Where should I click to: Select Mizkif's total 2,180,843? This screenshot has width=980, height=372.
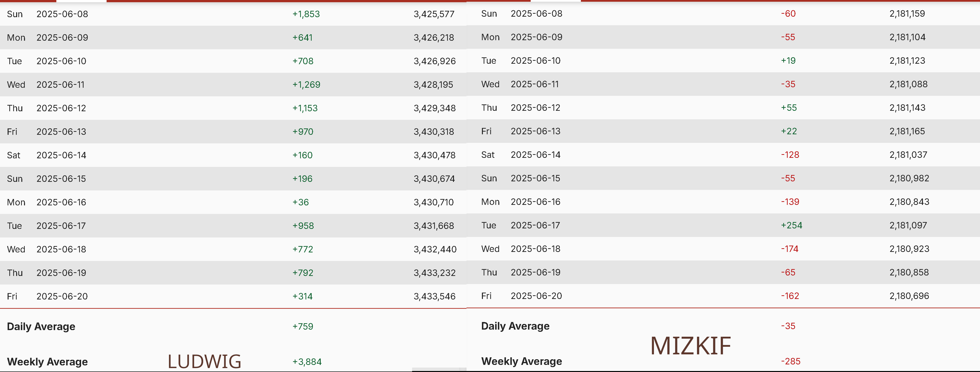pos(910,202)
